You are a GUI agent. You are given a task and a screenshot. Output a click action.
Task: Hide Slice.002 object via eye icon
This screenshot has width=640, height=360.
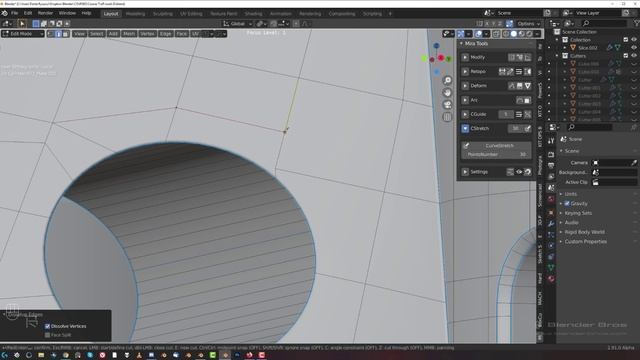(x=634, y=48)
